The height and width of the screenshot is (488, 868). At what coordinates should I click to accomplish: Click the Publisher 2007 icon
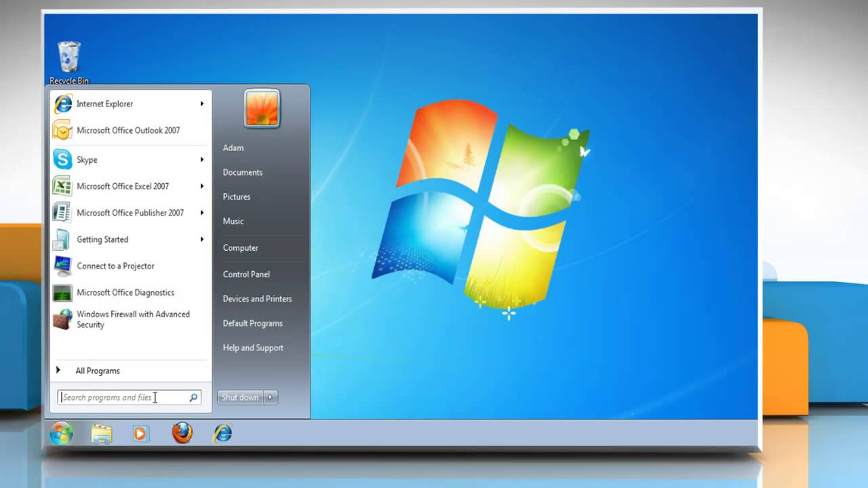point(62,212)
